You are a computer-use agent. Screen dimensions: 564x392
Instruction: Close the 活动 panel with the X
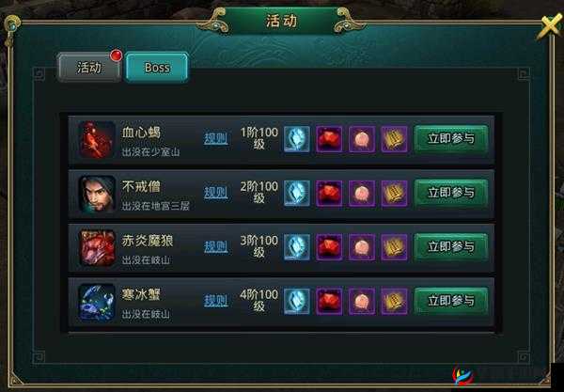pyautogui.click(x=550, y=26)
